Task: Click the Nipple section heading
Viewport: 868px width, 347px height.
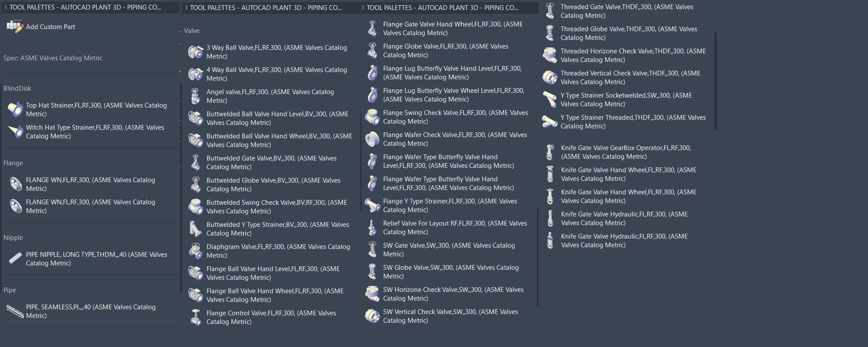Action: (13, 238)
